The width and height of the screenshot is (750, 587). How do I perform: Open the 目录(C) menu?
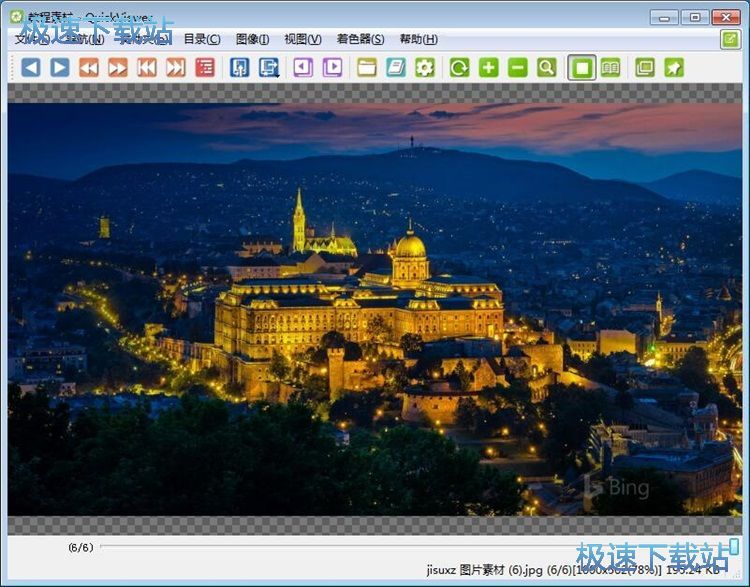point(202,39)
